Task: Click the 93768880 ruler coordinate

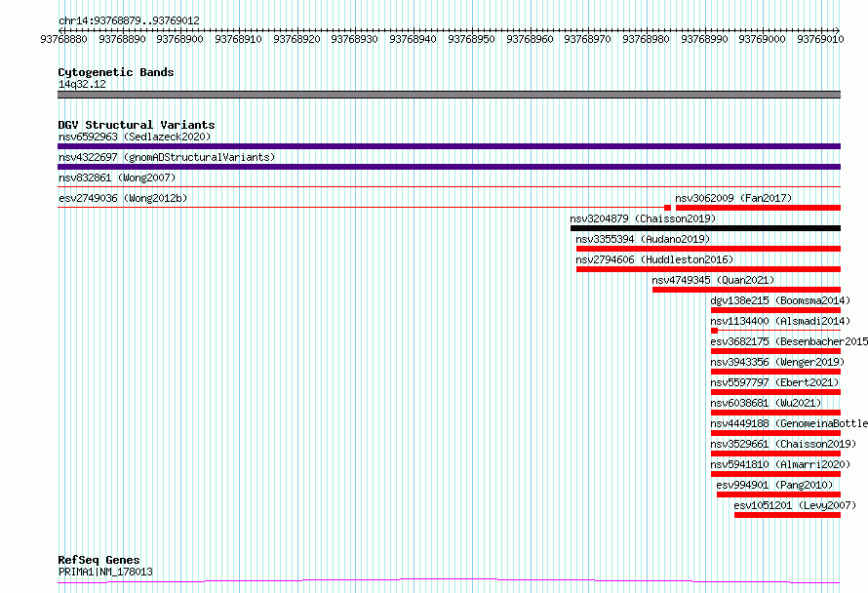Action: pos(63,39)
